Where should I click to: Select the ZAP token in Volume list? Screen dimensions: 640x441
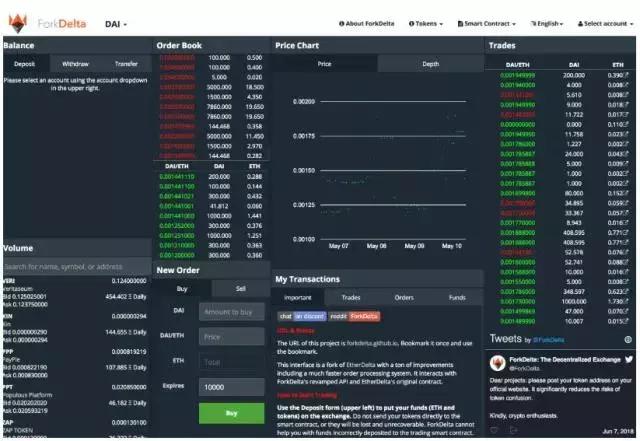pyautogui.click(x=76, y=428)
